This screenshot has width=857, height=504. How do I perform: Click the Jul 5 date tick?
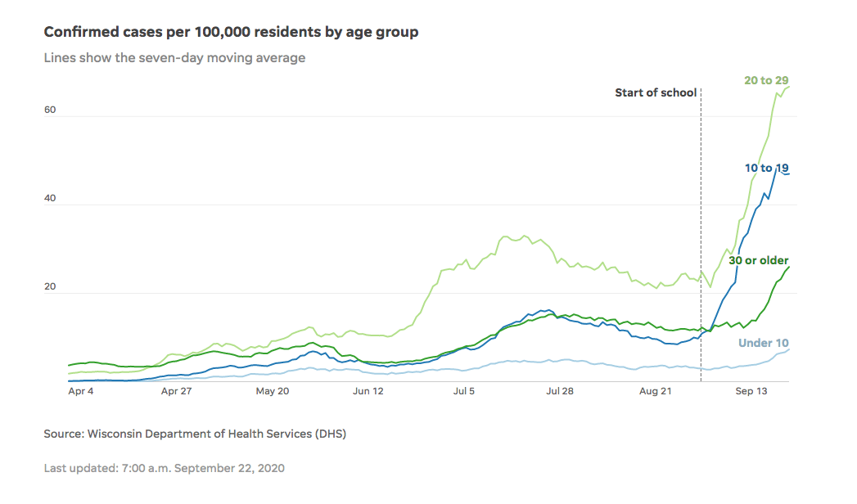coord(464,391)
